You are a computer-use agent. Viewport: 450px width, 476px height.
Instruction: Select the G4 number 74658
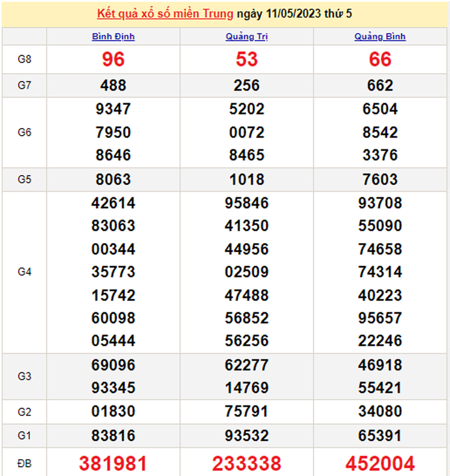coord(380,249)
